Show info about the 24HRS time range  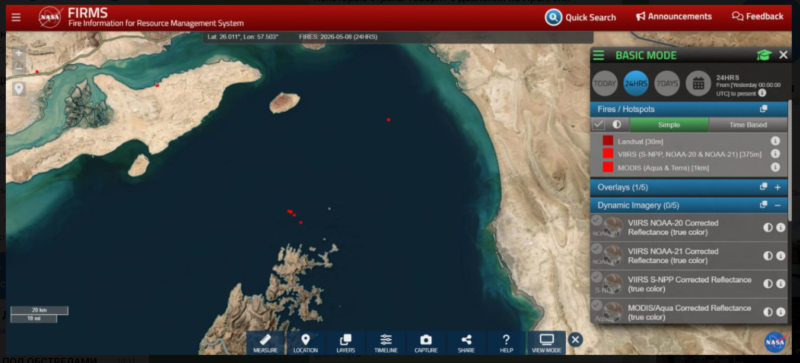pyautogui.click(x=762, y=93)
